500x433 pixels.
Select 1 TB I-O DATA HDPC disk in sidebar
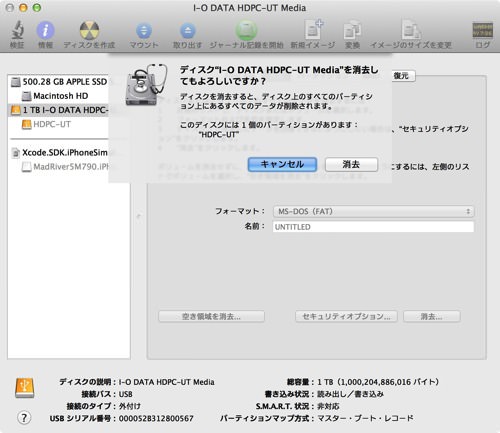(x=59, y=110)
